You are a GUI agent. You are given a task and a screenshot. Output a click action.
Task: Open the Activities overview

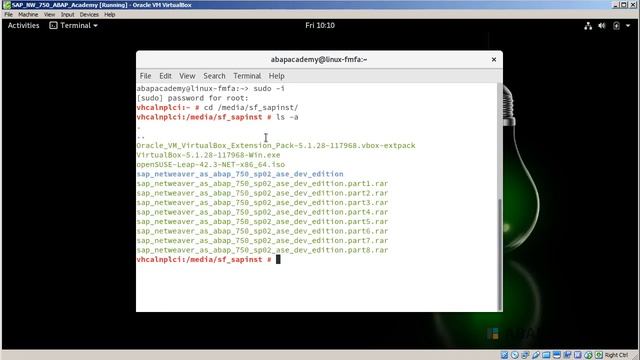24,25
